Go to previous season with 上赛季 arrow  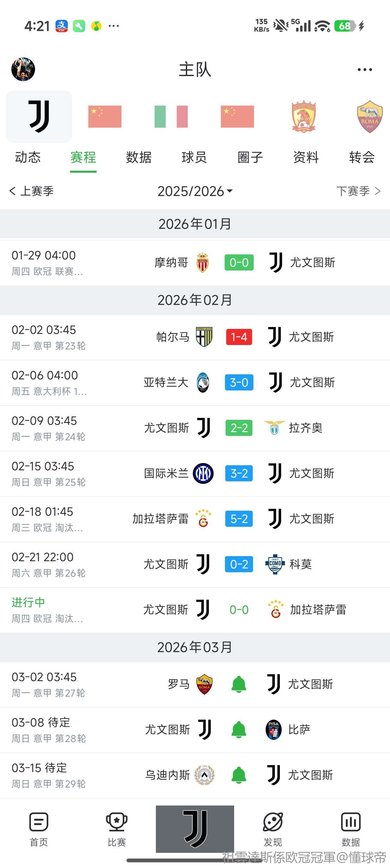[x=32, y=191]
